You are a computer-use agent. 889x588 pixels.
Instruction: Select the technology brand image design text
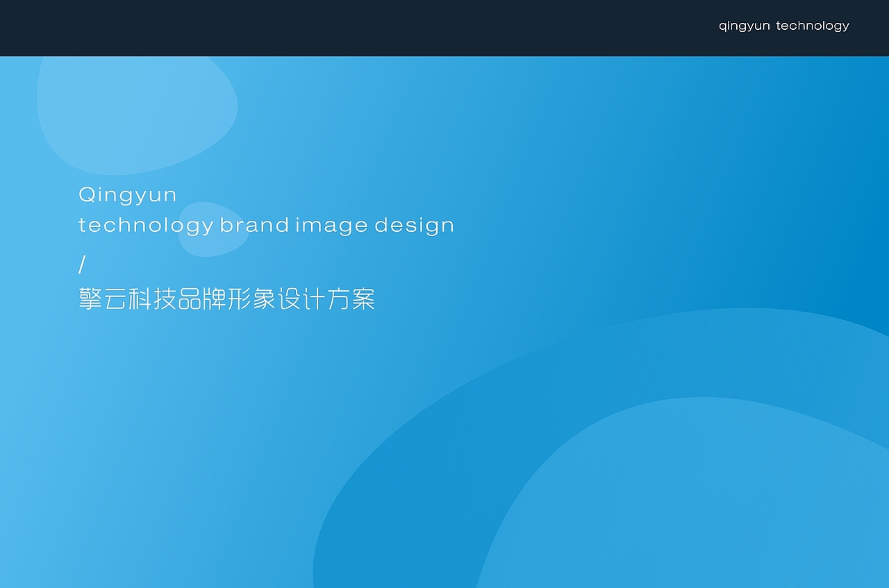[x=267, y=225]
